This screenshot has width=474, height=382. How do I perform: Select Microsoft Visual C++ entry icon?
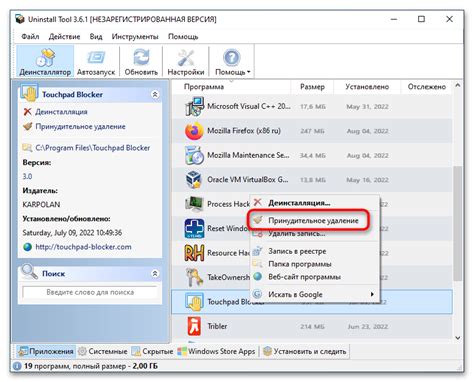(194, 106)
